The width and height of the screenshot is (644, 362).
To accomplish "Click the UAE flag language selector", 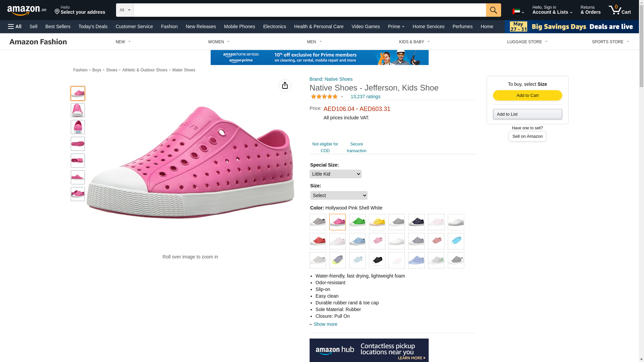I will point(518,12).
